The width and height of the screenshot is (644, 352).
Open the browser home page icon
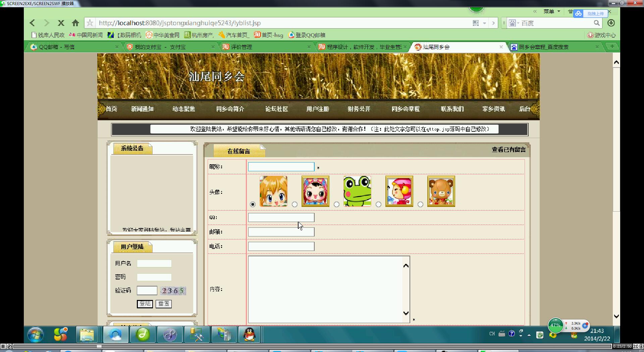pos(75,23)
